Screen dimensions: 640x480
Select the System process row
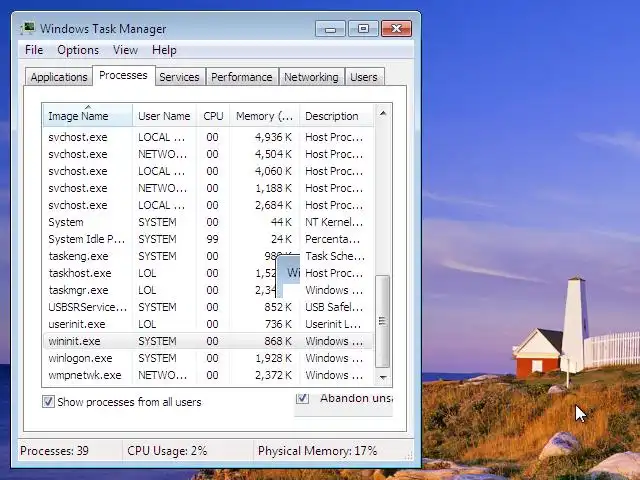tap(208, 222)
